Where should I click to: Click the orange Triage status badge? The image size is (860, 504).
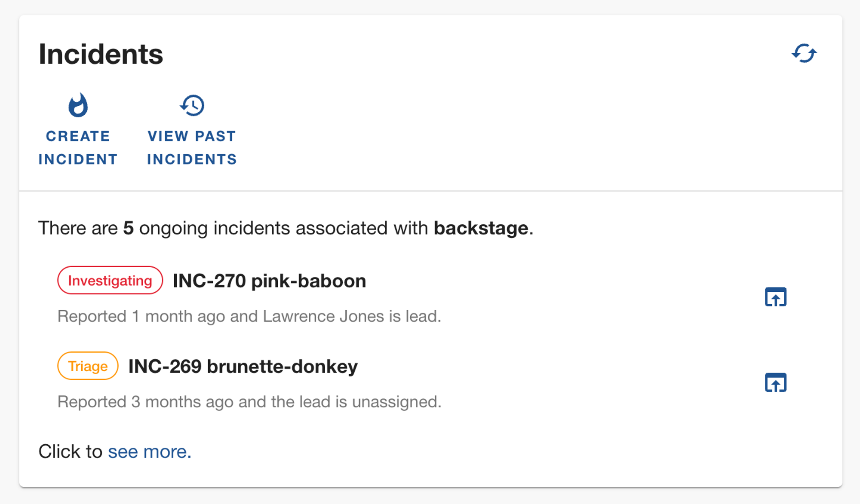coord(88,366)
